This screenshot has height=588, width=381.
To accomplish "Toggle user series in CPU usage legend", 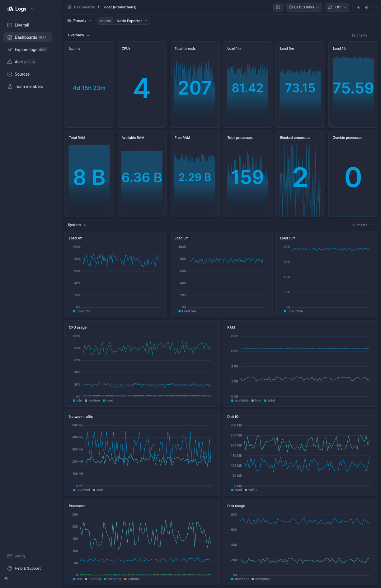I will click(108, 401).
